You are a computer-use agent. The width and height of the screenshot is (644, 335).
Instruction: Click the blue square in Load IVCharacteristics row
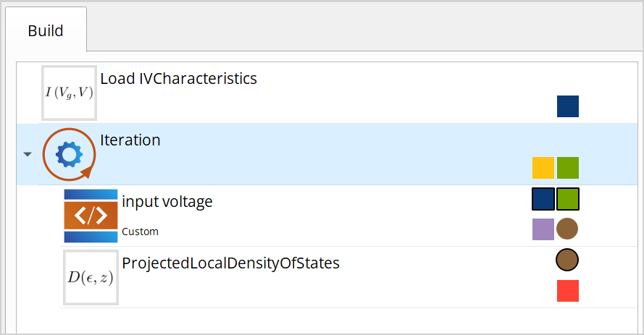tap(568, 106)
